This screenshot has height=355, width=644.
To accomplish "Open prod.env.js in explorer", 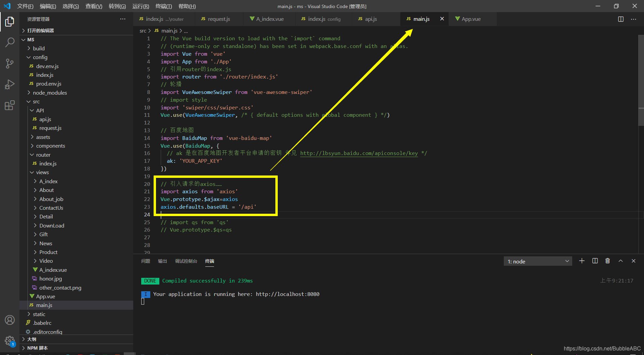I will (x=76, y=84).
